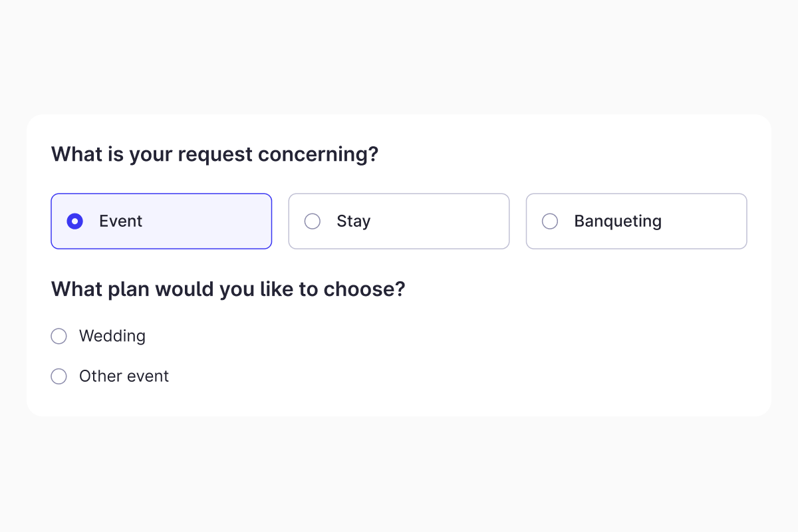Select the Event radio circle
This screenshot has width=798, height=532.
point(75,221)
